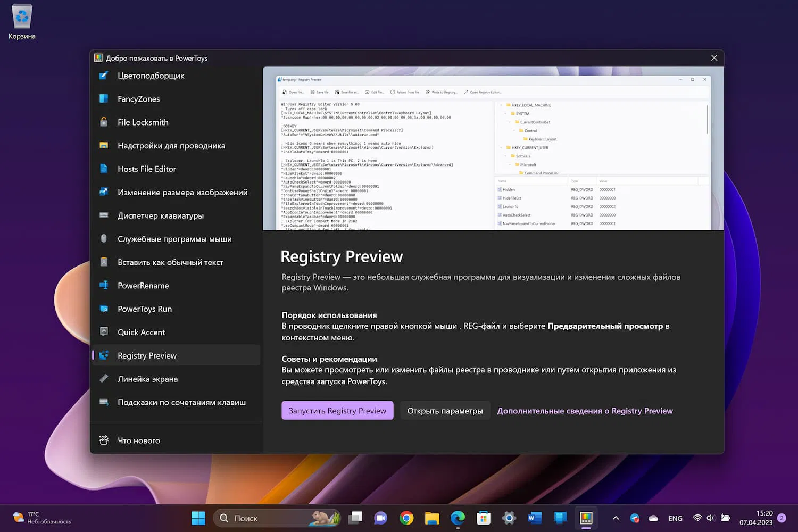Click the PowerToys icon in the taskbar
798x532 pixels.
pos(586,518)
